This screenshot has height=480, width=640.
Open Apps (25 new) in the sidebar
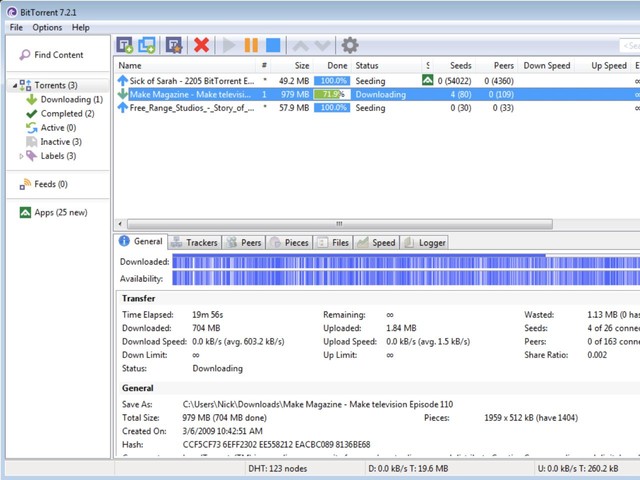(x=60, y=212)
